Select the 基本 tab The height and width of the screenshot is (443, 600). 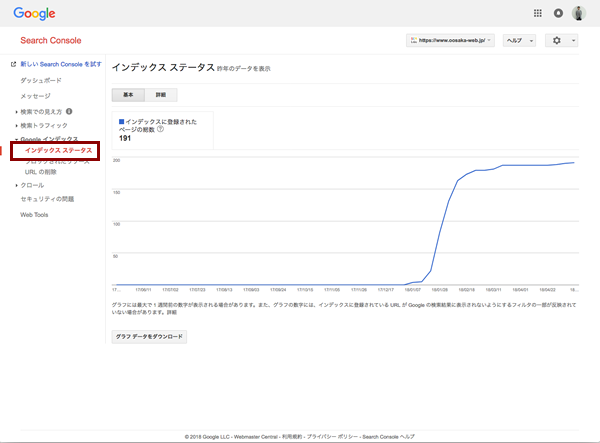(127, 95)
